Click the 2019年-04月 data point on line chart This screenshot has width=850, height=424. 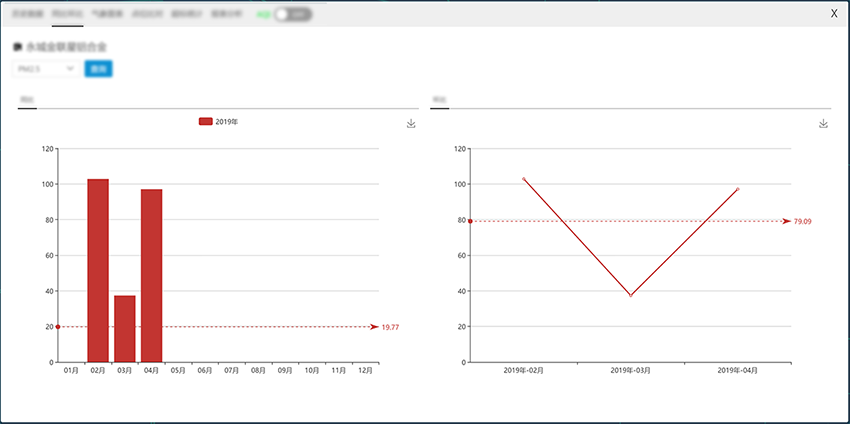(737, 189)
